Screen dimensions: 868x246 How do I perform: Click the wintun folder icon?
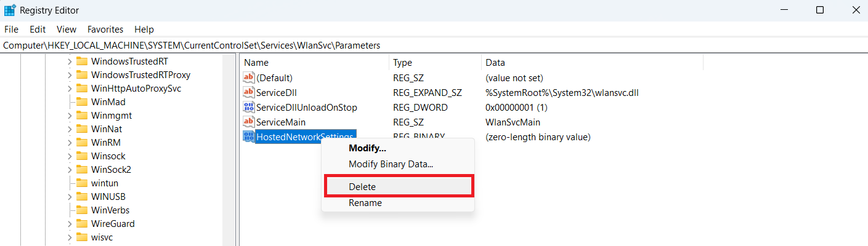tap(82, 183)
